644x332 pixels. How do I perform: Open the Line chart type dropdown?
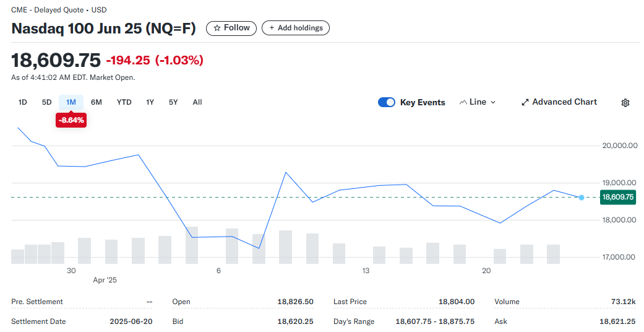click(478, 102)
